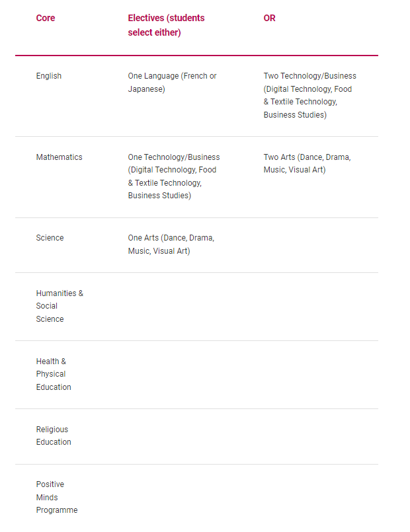The image size is (410, 532).
Task: Click One Arts elective text
Action: tap(171, 245)
